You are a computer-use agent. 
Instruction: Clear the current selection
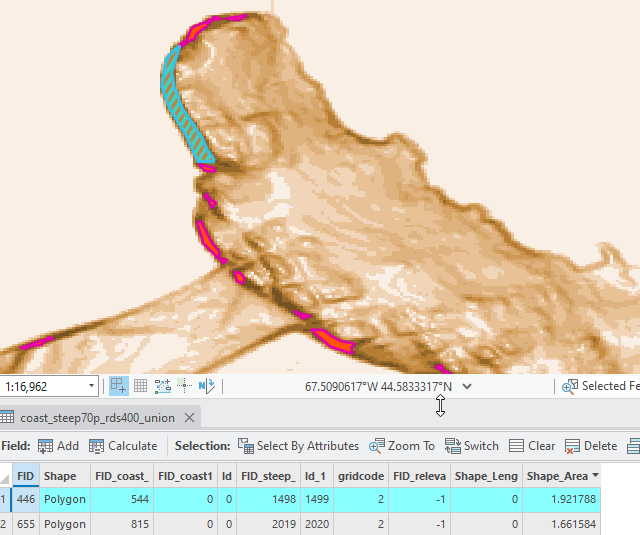tap(532, 446)
